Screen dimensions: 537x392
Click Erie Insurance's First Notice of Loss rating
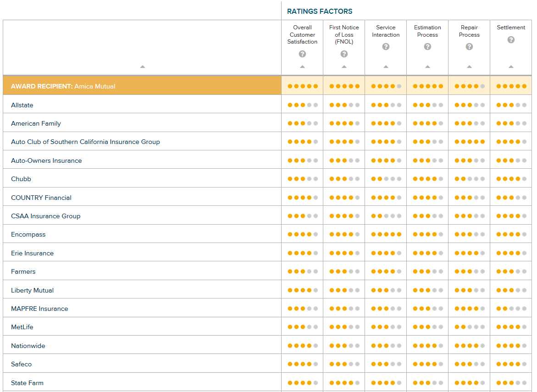(344, 253)
